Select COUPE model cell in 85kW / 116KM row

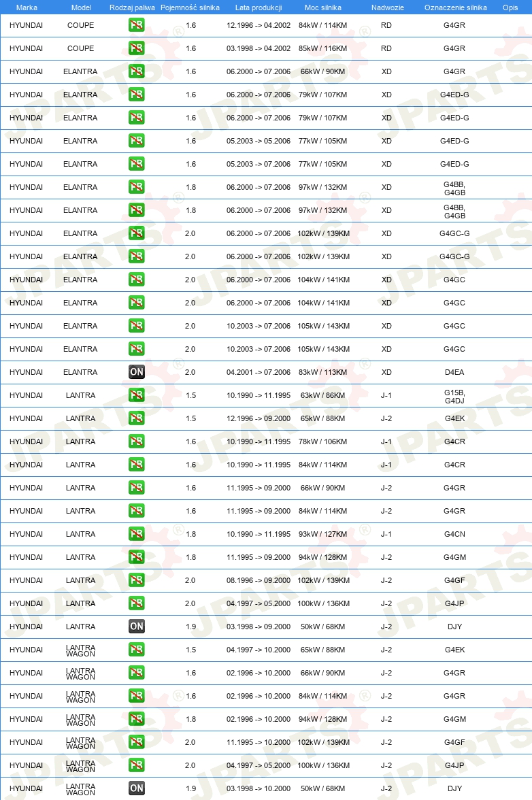[x=80, y=48]
